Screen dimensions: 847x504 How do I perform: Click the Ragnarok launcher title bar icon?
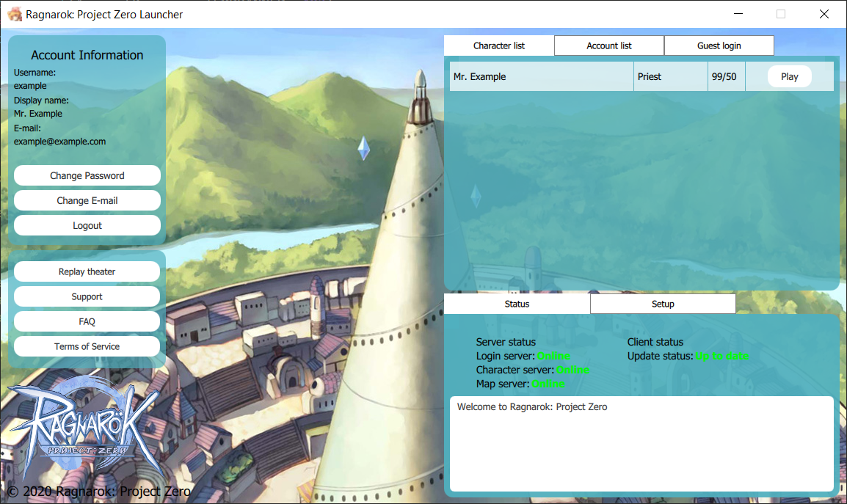click(x=15, y=14)
